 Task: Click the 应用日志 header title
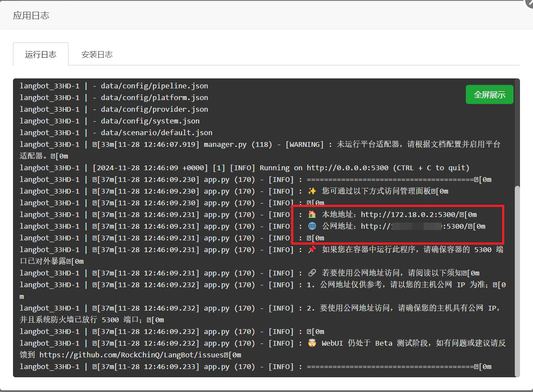31,15
